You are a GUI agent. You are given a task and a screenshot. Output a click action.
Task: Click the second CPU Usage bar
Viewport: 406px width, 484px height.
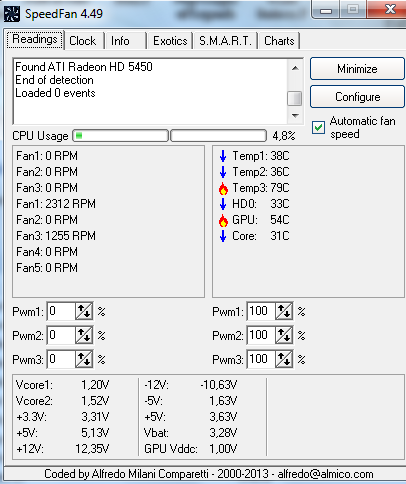(219, 136)
